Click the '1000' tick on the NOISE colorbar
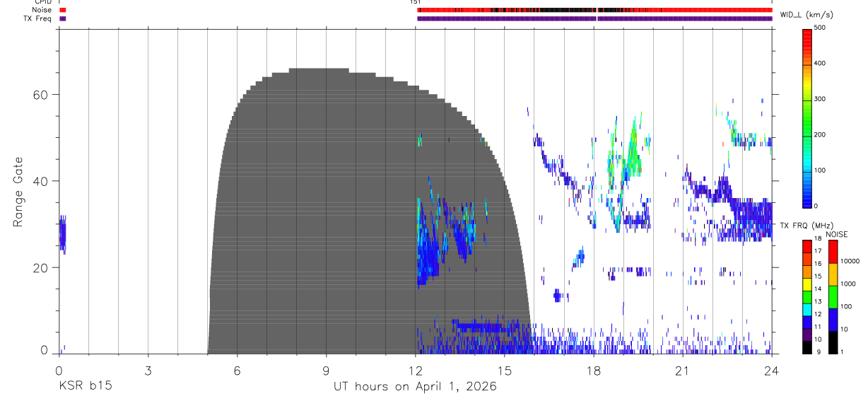868x401 pixels. coord(850,284)
